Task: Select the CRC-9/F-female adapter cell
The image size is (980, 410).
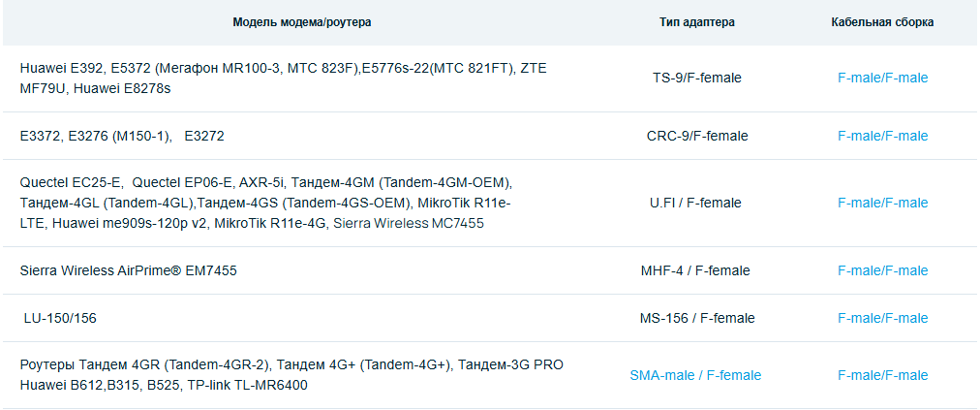Action: coord(696,136)
